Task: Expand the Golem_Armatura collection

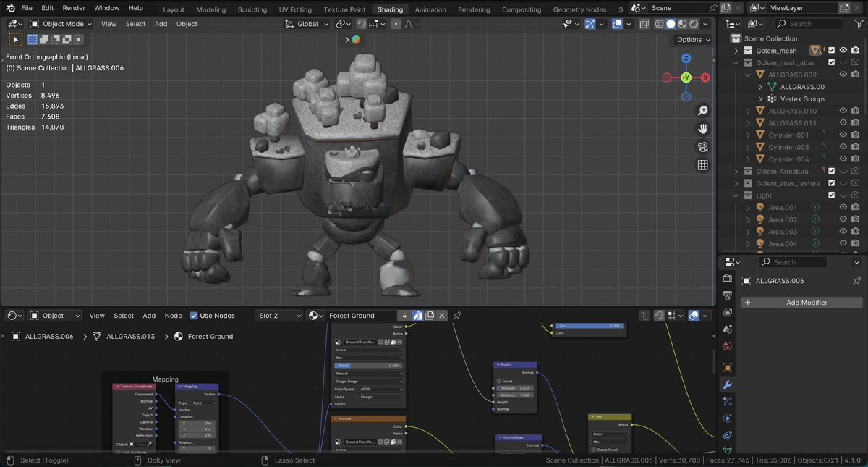Action: tap(736, 172)
